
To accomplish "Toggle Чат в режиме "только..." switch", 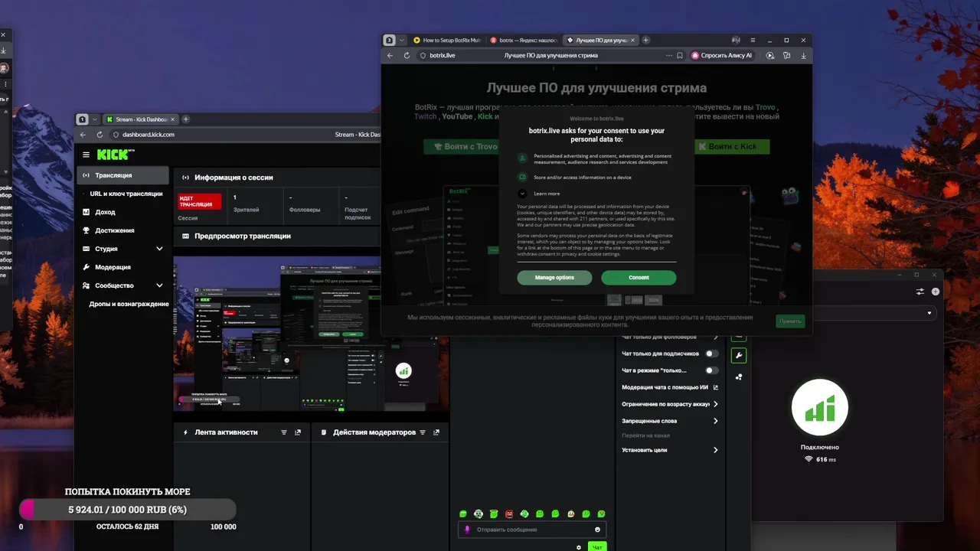I will coord(712,370).
